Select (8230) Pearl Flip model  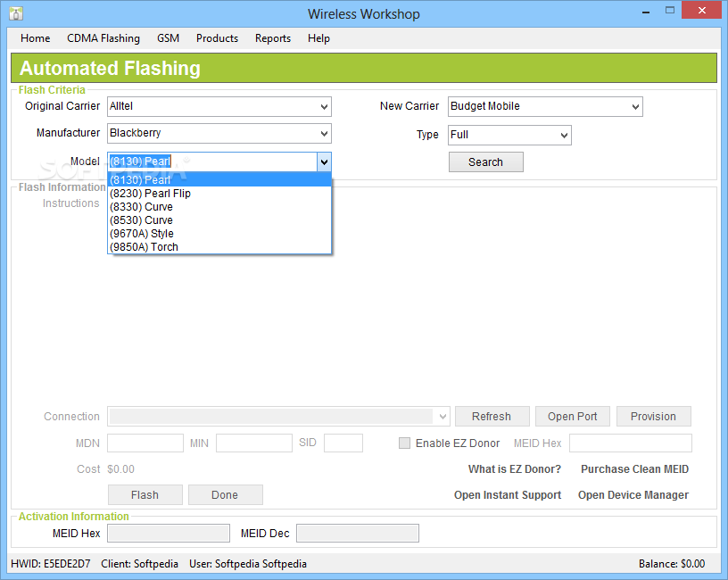219,193
